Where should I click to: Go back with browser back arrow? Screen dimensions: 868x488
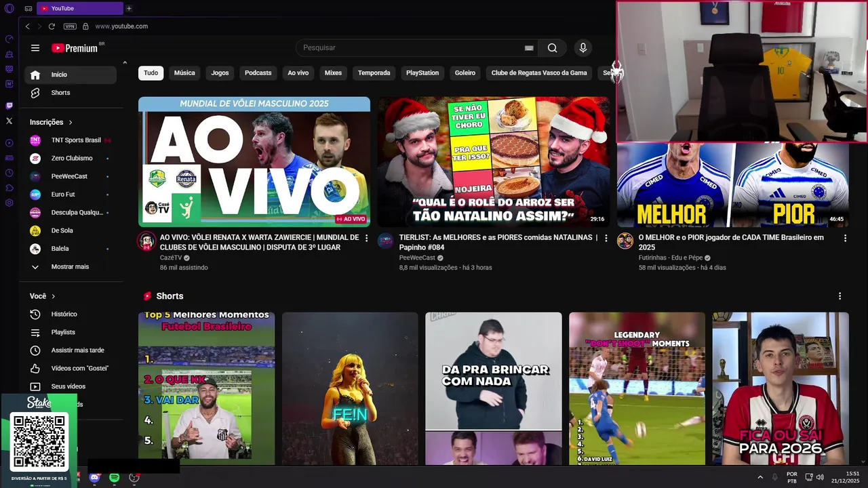(x=27, y=26)
